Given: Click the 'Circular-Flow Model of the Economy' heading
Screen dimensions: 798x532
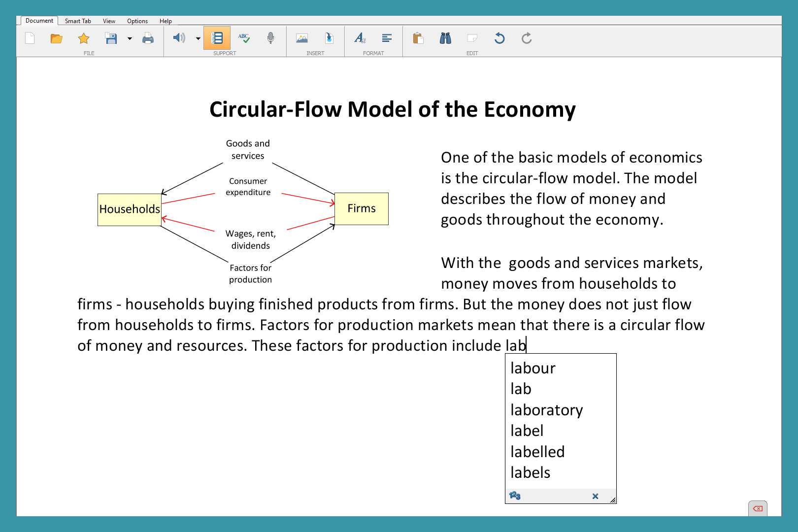Looking at the screenshot, I should pyautogui.click(x=393, y=109).
